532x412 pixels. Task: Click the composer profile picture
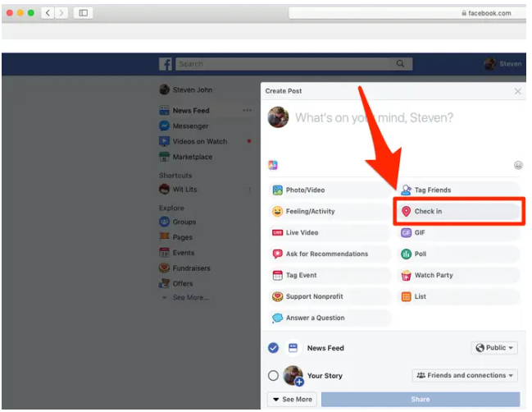[x=278, y=117]
